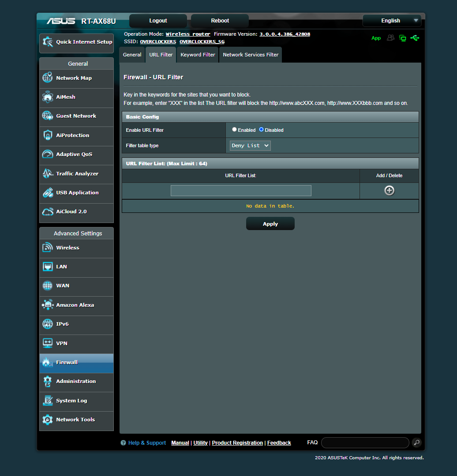Click the VPN monitor icon
457x476 pixels.
(47, 343)
